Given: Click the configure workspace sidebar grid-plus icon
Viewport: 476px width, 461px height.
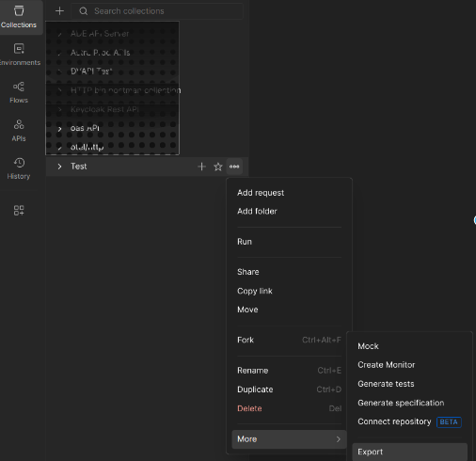Looking at the screenshot, I should tap(19, 211).
